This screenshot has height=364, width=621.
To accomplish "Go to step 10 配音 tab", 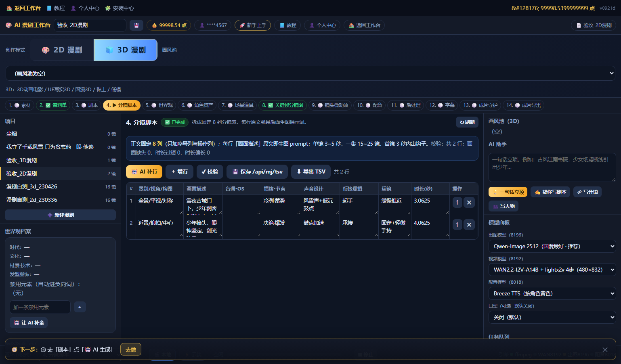I will [x=369, y=105].
